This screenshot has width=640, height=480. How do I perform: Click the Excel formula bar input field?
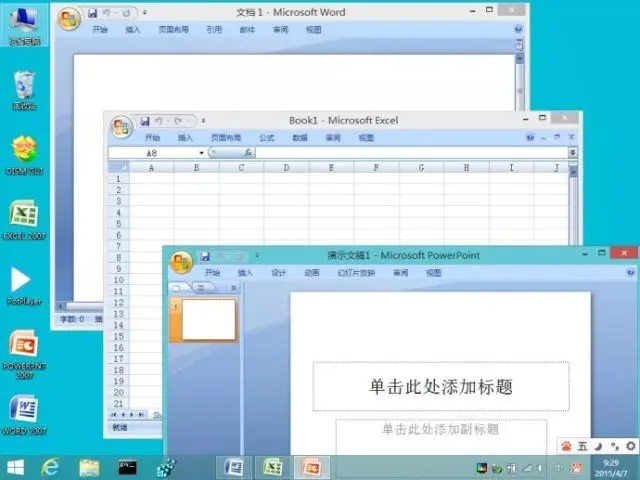pos(411,153)
